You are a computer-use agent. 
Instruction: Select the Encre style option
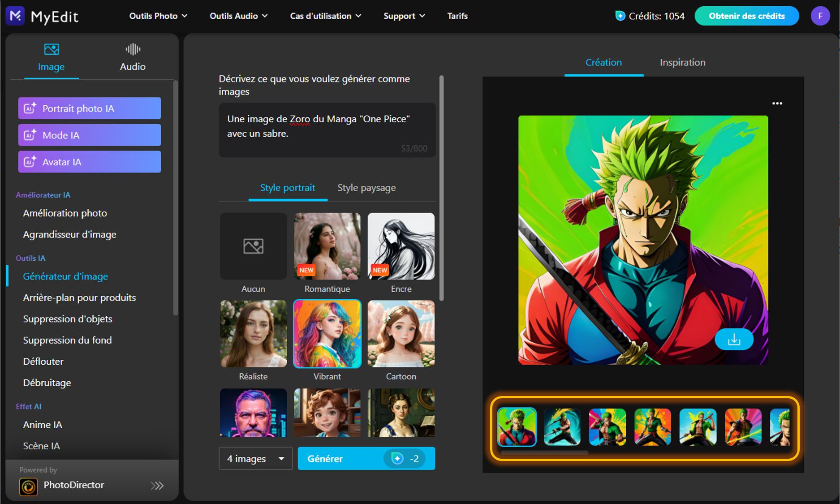coord(401,246)
